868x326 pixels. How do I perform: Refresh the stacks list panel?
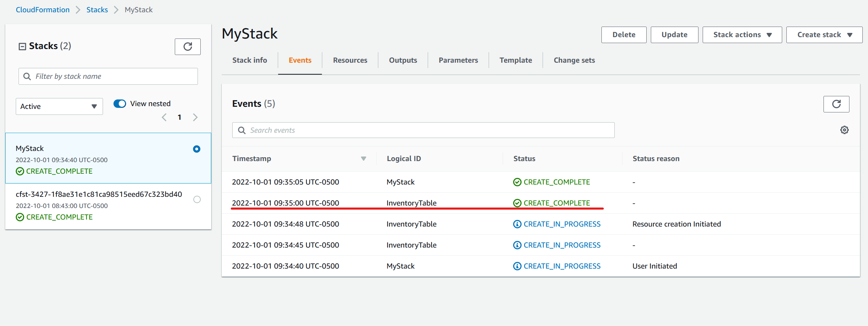188,47
